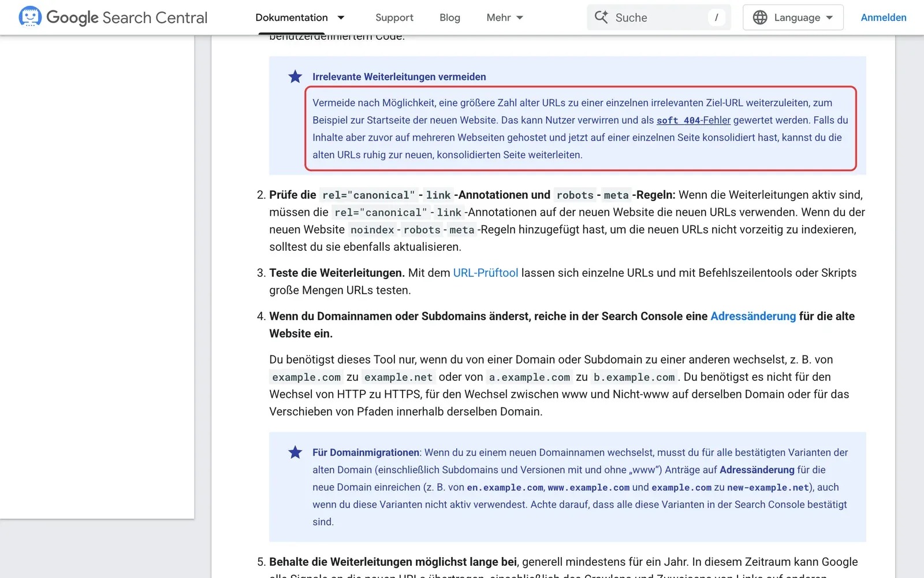This screenshot has height=578, width=924.
Task: Click the 'noindex' code snippet
Action: [372, 230]
